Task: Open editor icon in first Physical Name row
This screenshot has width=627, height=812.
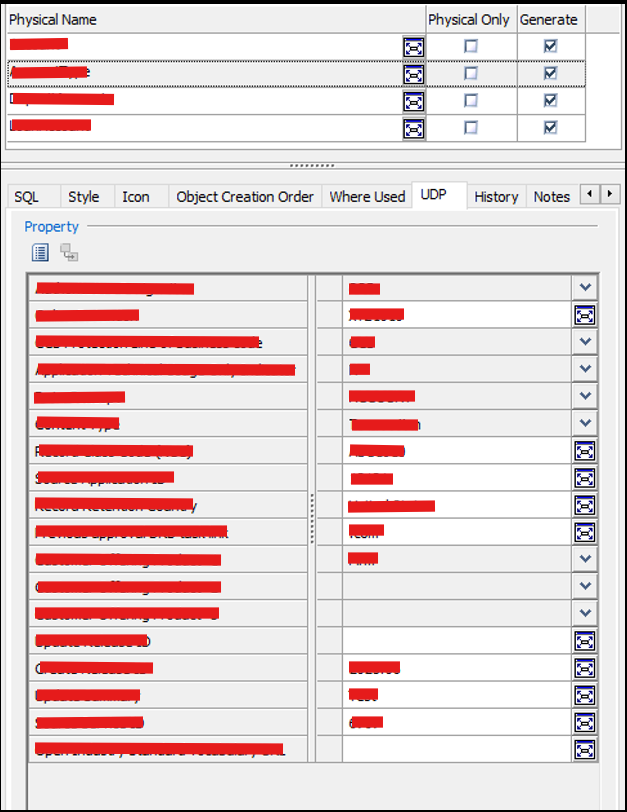Action: [x=414, y=48]
